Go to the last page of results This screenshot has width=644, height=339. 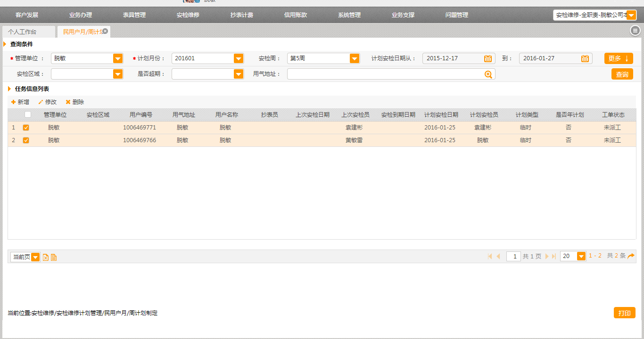(x=554, y=256)
